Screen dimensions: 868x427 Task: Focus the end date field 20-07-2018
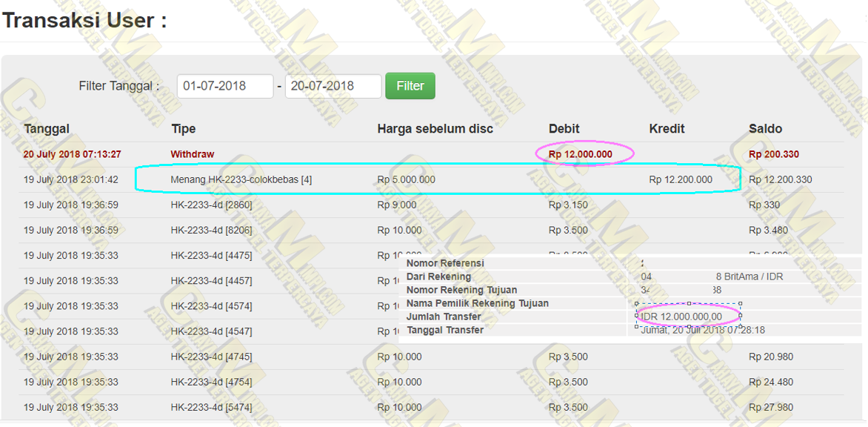click(333, 86)
